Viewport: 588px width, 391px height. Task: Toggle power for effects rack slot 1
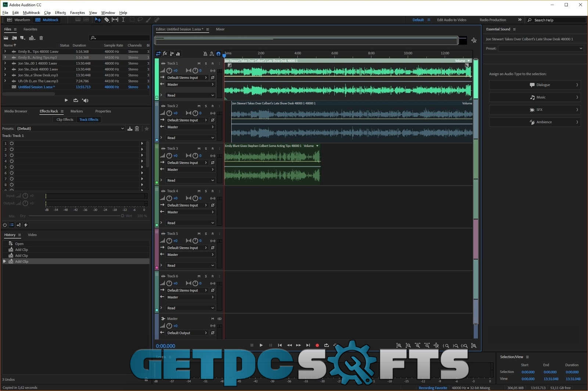point(11,143)
